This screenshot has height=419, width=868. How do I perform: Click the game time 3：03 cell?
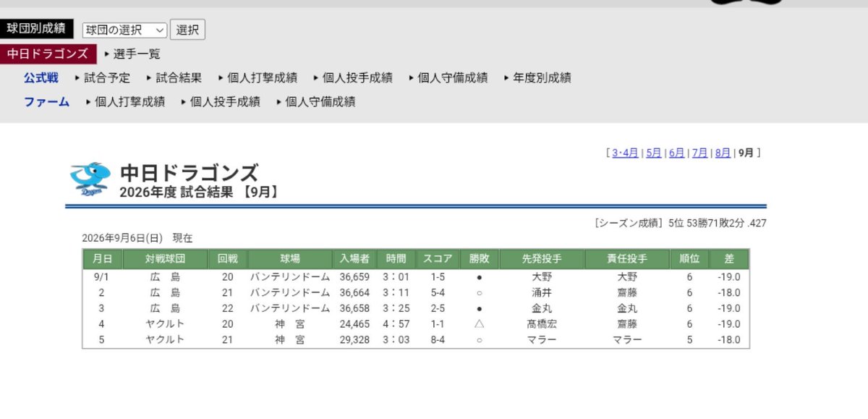coord(396,339)
